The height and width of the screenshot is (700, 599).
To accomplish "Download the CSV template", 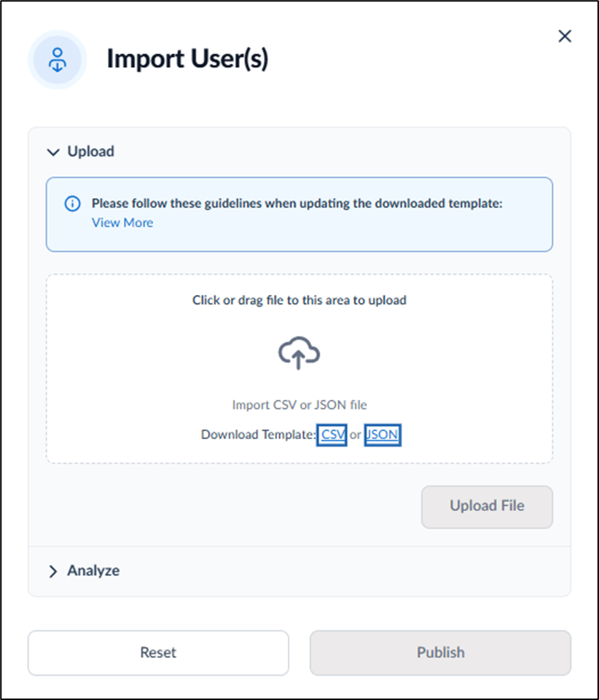I will [332, 434].
